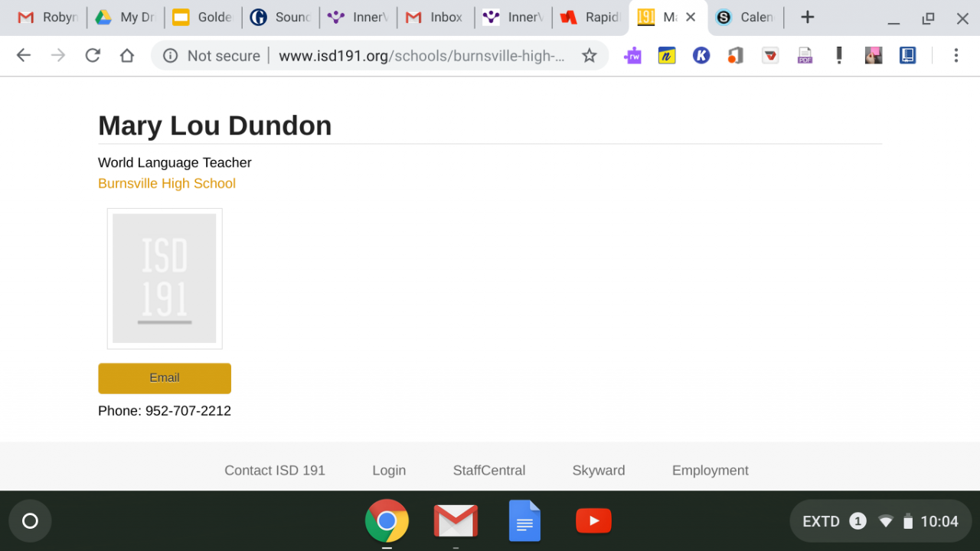Viewport: 980px width, 551px height.
Task: Open Contact ISD 191 footer link
Action: point(275,471)
